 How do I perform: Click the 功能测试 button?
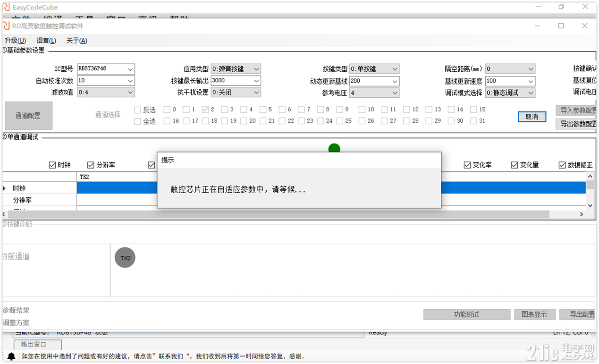(467, 314)
